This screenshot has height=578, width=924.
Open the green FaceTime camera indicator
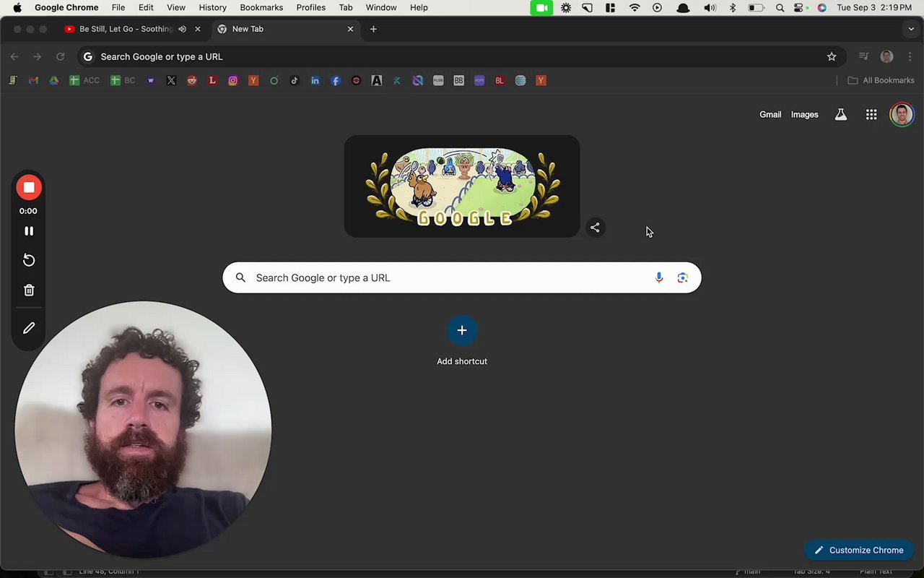541,7
